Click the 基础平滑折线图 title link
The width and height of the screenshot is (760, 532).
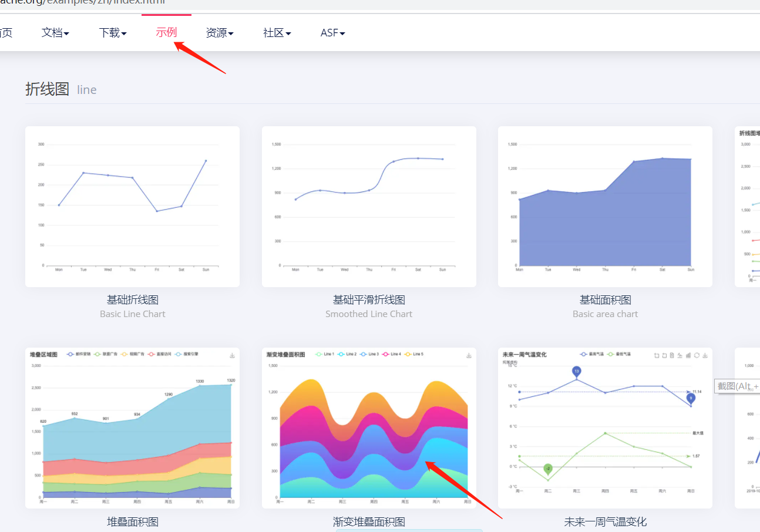click(369, 300)
